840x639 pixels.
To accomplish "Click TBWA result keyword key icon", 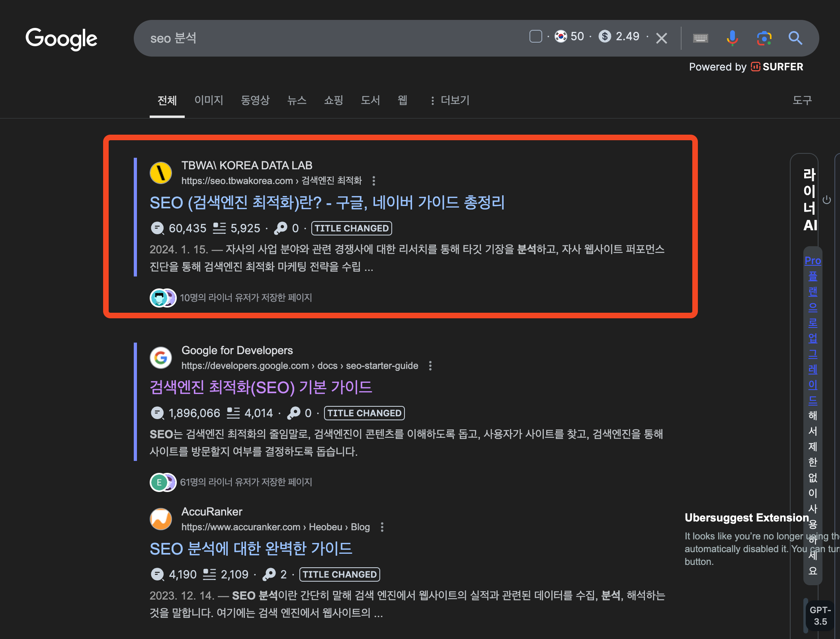I will click(x=281, y=228).
